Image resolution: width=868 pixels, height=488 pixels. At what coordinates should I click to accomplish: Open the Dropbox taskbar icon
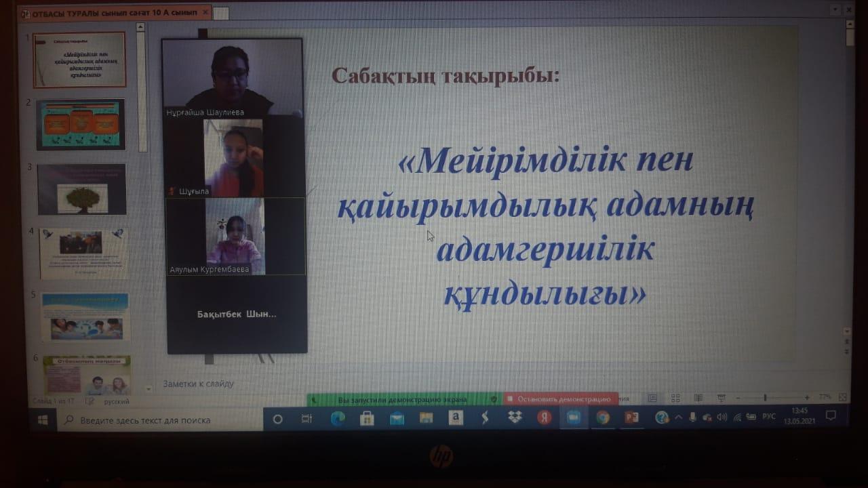pos(515,419)
